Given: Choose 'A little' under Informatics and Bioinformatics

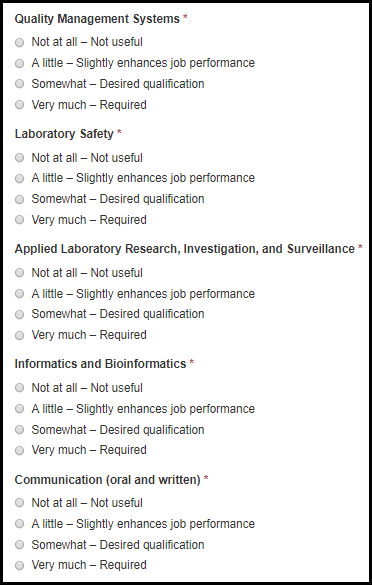Looking at the screenshot, I should 19,409.
